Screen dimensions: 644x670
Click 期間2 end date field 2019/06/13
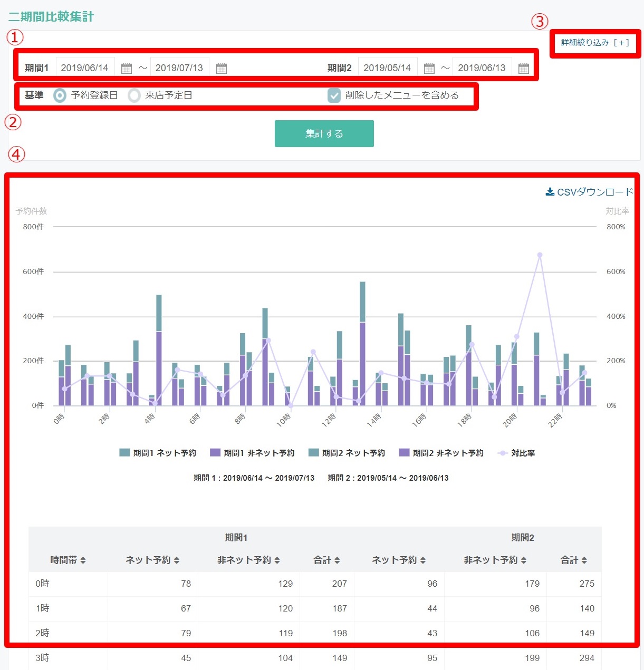click(482, 68)
